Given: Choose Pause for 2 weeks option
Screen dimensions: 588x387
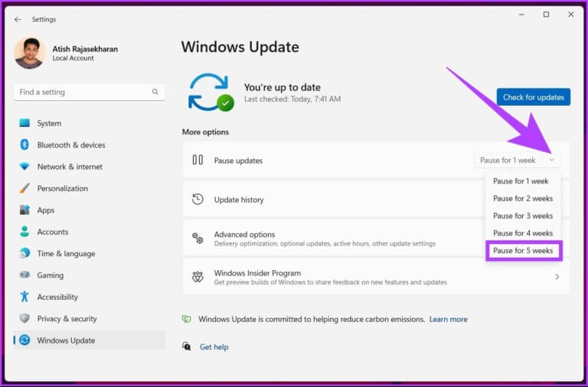Looking at the screenshot, I should 524,199.
